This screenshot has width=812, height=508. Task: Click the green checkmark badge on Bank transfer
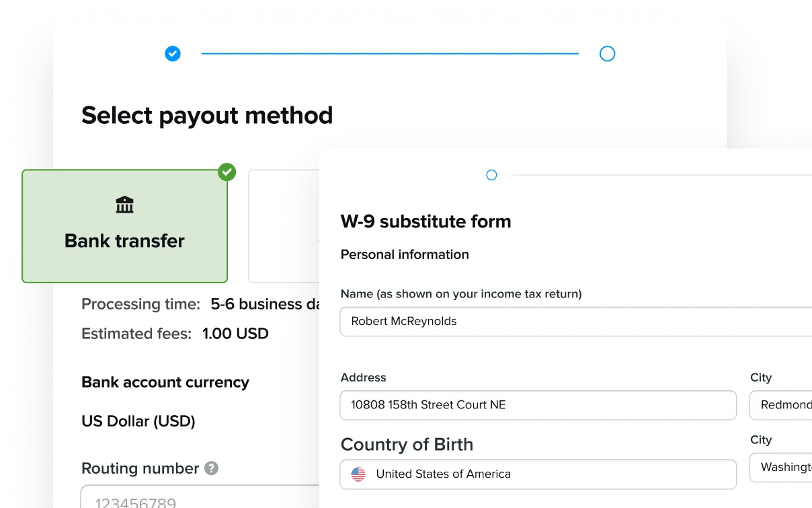227,172
